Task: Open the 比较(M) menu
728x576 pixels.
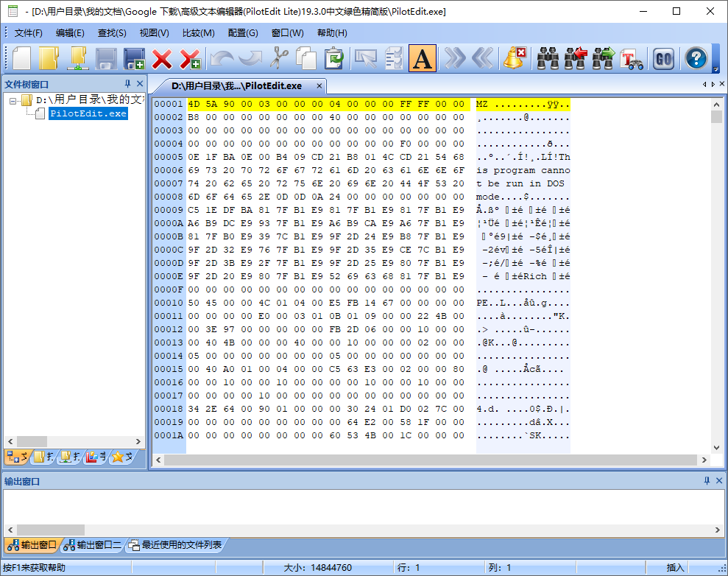Action: 198,33
